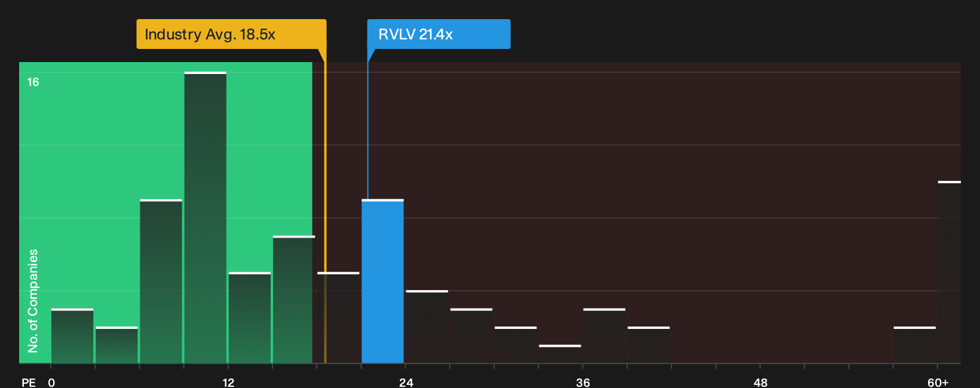Click the RVLV 21.4x label
Image resolution: width=980 pixels, height=388 pixels.
[x=439, y=34]
